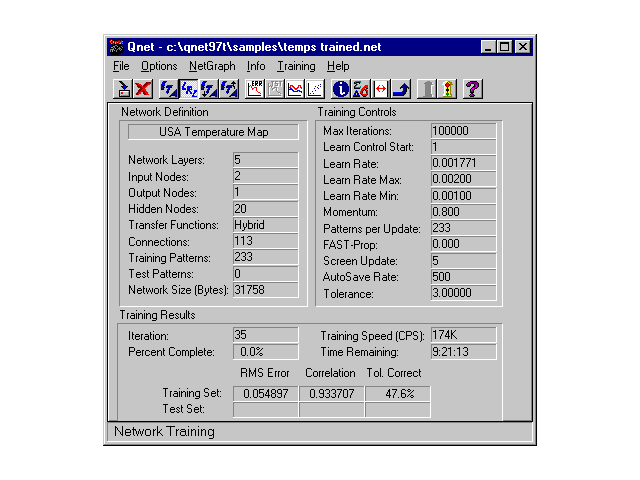Click the blue curved arrow toolbar icon
The width and height of the screenshot is (640, 480).
pyautogui.click(x=401, y=89)
